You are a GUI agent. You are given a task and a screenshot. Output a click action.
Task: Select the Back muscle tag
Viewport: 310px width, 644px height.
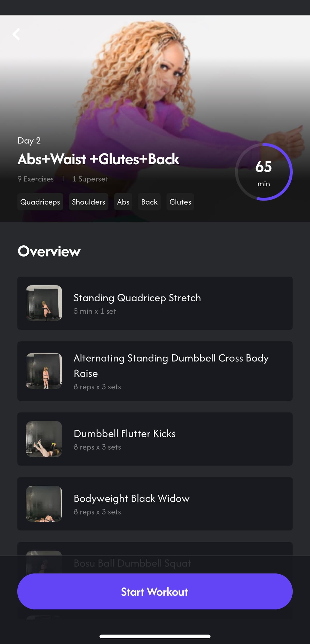tap(149, 202)
